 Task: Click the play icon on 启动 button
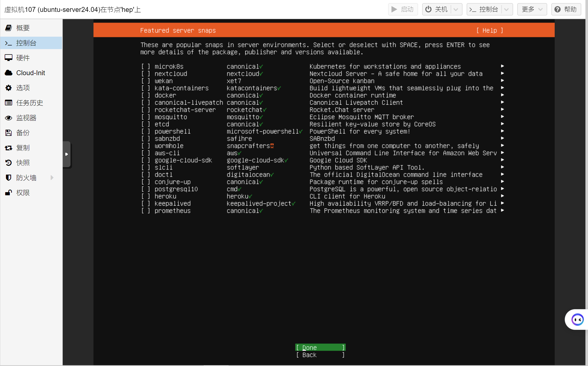click(394, 9)
